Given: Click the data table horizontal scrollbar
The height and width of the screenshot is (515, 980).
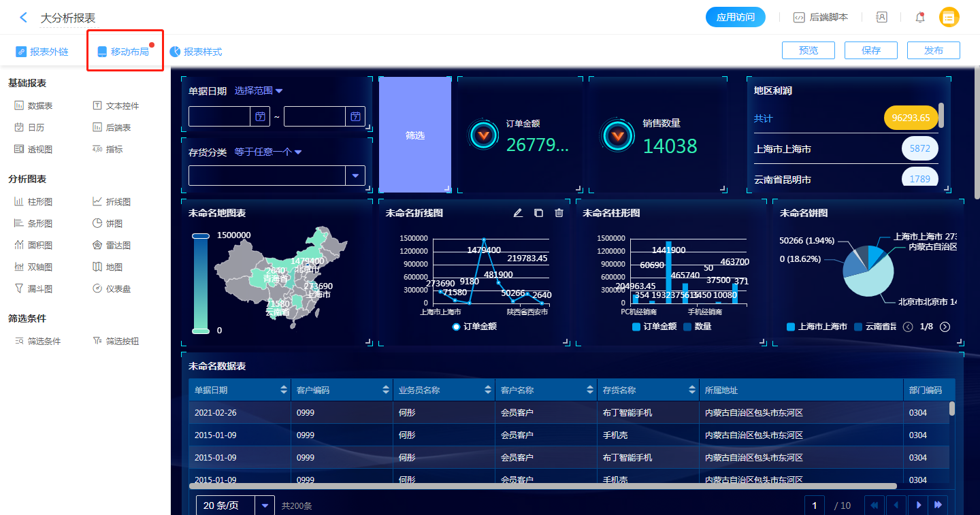Looking at the screenshot, I should pyautogui.click(x=542, y=486).
